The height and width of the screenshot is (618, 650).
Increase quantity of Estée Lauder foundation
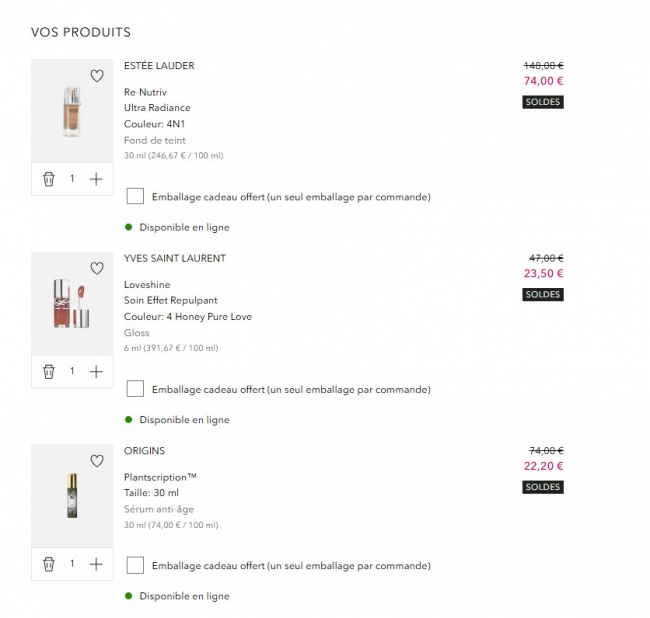(x=96, y=179)
